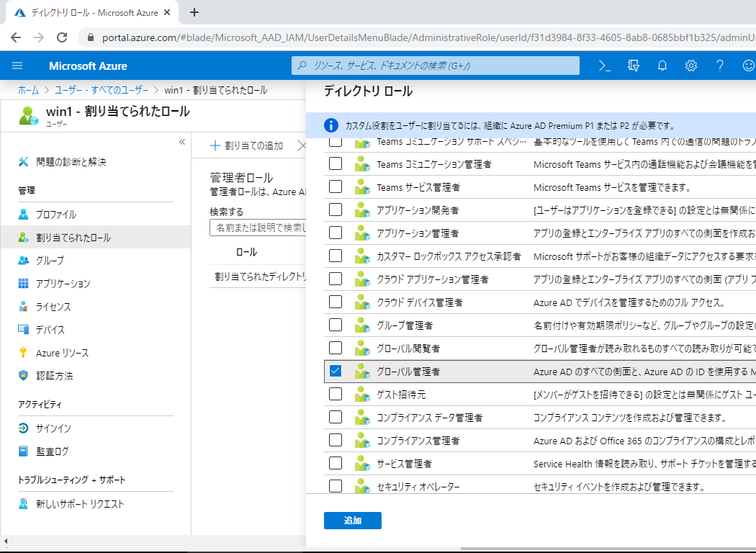The image size is (756, 553).
Task: Click the Microsoft Azure title link
Action: tap(89, 66)
